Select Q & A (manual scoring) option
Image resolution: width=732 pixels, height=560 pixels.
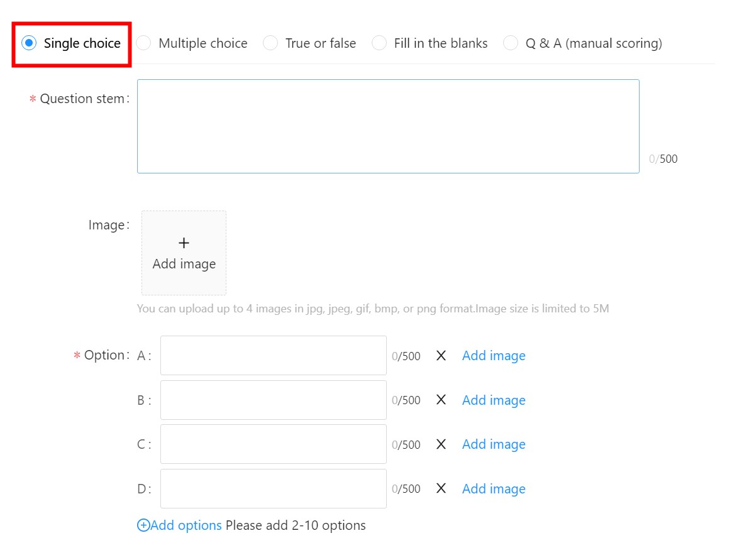tap(511, 43)
